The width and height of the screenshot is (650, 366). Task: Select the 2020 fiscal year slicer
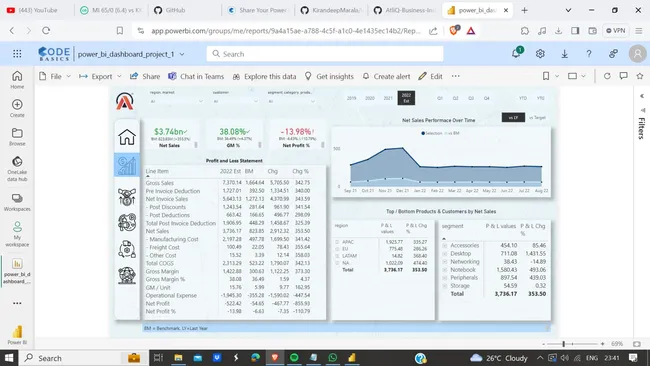click(370, 98)
